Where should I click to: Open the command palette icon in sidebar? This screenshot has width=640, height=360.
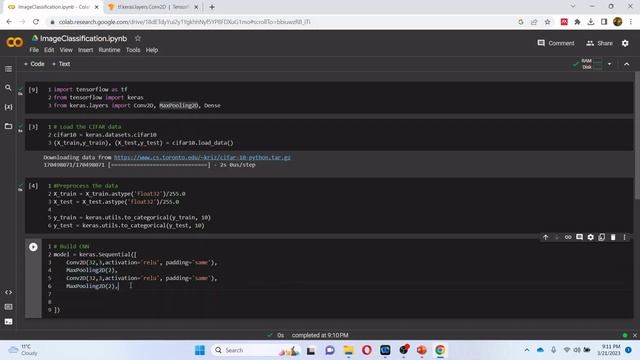(x=8, y=307)
